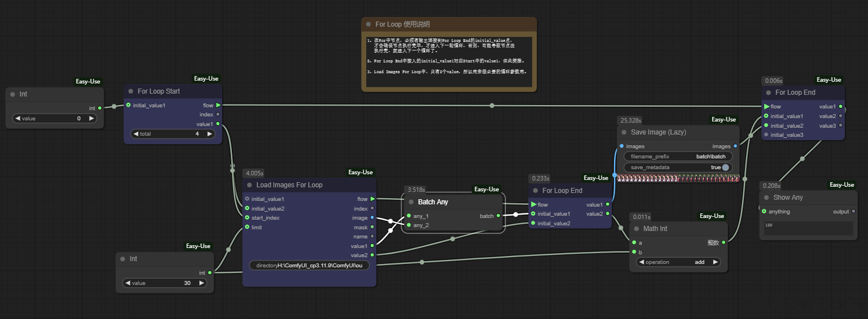The image size is (868, 319).
Task: Click the saved images thumbnail strip
Action: click(678, 178)
